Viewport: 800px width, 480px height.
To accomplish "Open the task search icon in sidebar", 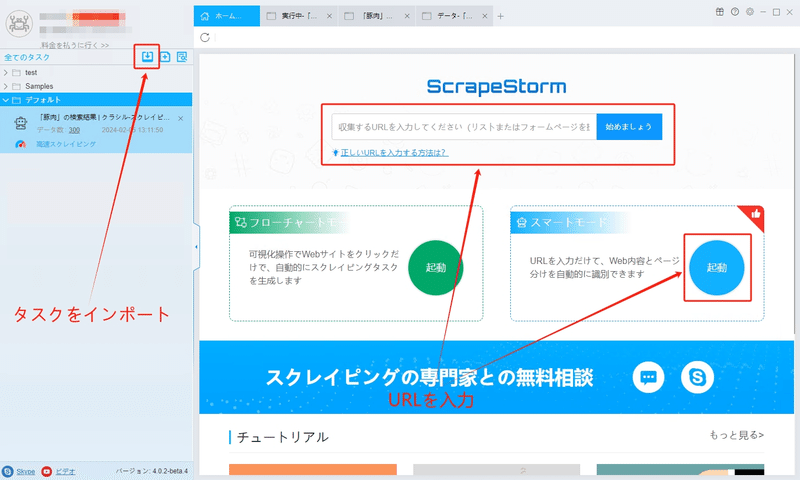I will tap(182, 57).
